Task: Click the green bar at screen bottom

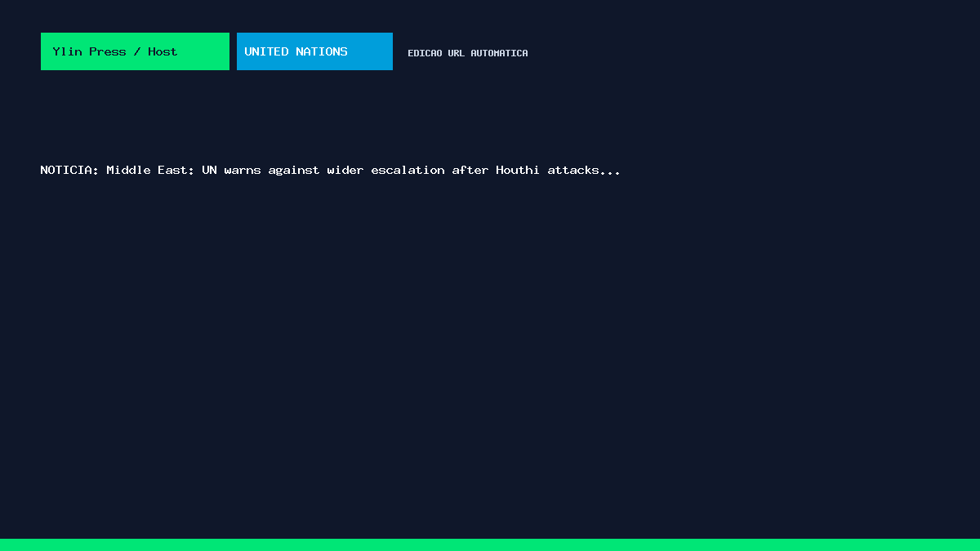Action: (490, 544)
